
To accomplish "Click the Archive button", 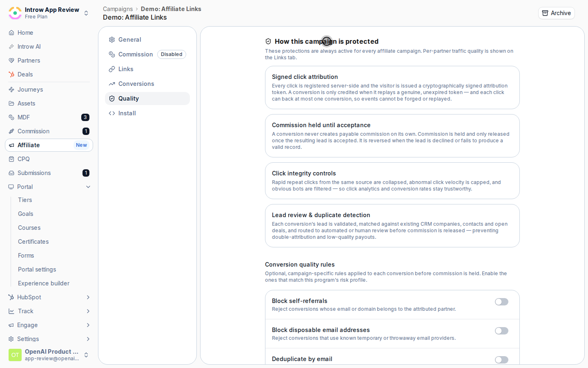I will [557, 13].
